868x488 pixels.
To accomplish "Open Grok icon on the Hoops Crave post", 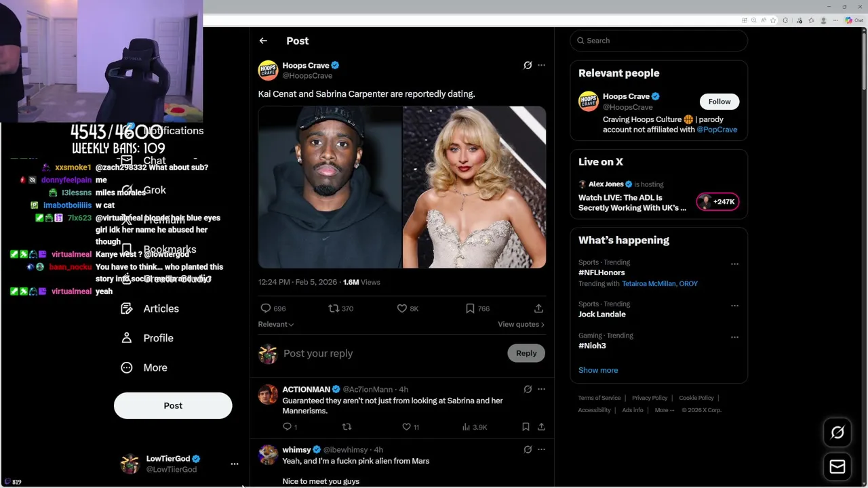I will pyautogui.click(x=528, y=65).
